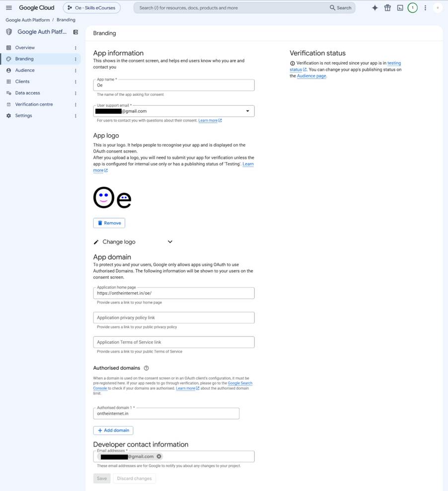
Task: Select Verification centre in the sidebar
Action: 34,104
